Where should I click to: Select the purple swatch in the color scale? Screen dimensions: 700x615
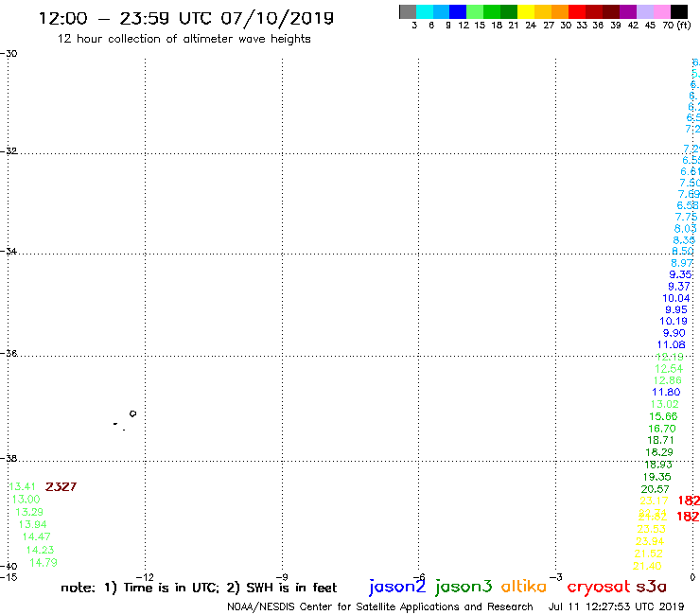pyautogui.click(x=628, y=11)
